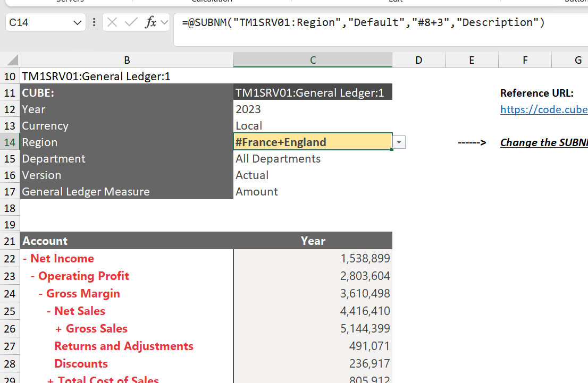This screenshot has width=588, height=383.
Task: Select the CUBE: label cell
Action: (x=127, y=93)
